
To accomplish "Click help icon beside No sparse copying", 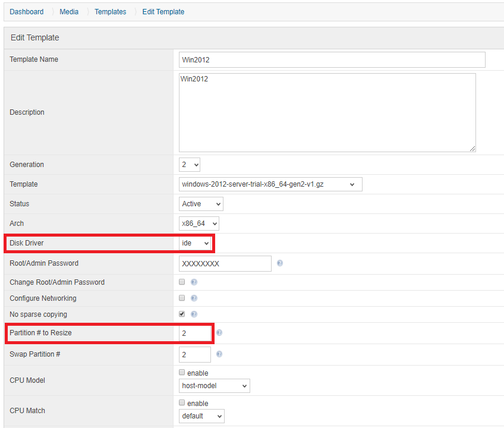I will click(x=194, y=314).
